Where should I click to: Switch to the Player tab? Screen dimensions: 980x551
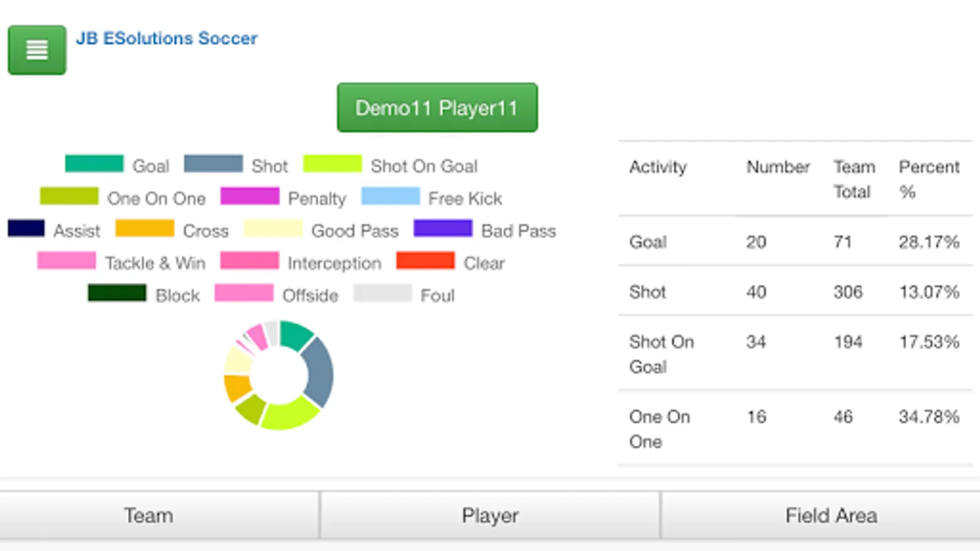[489, 515]
